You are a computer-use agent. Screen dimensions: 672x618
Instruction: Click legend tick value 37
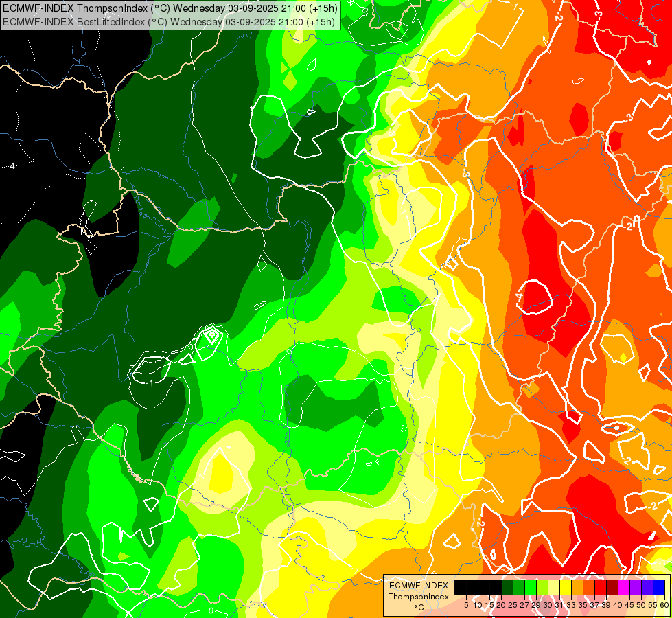594,605
